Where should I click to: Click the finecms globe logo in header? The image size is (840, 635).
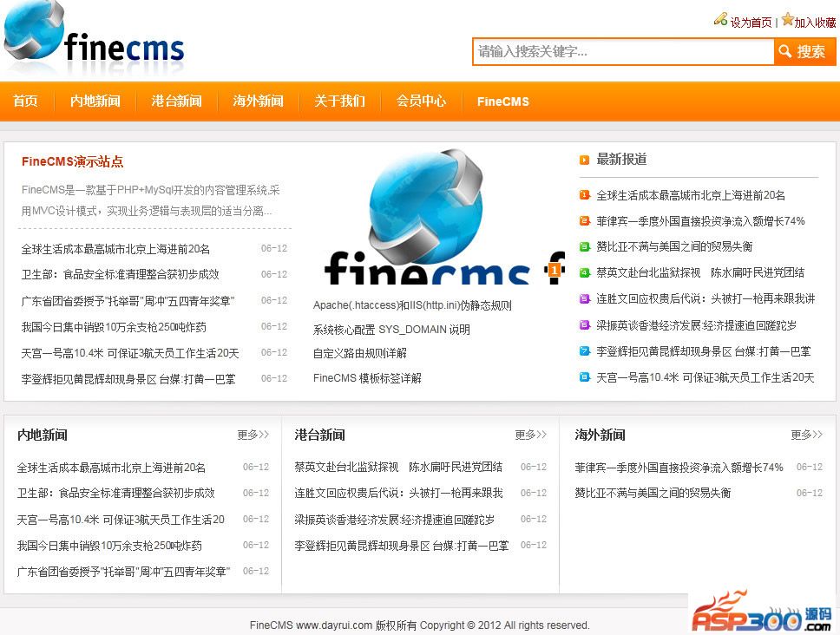click(95, 37)
